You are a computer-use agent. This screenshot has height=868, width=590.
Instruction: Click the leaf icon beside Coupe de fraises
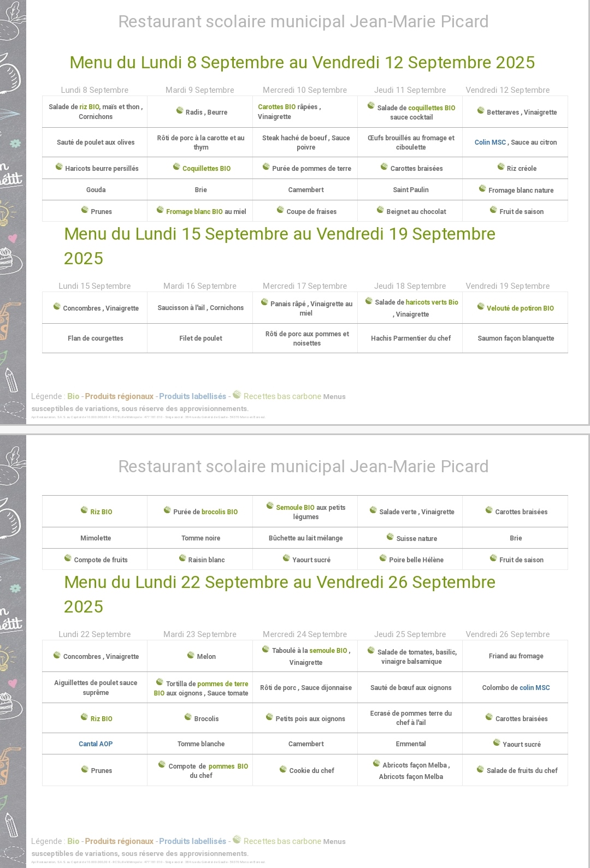280,210
